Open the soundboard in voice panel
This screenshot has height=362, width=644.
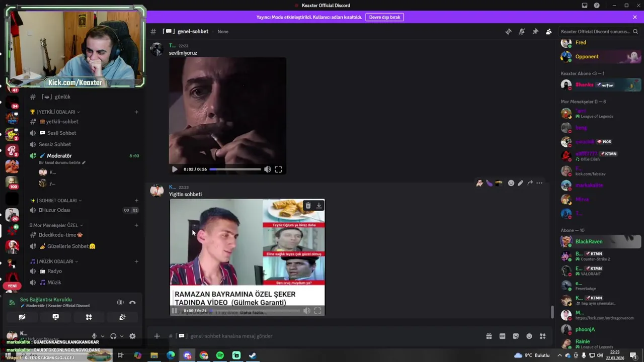(122, 317)
